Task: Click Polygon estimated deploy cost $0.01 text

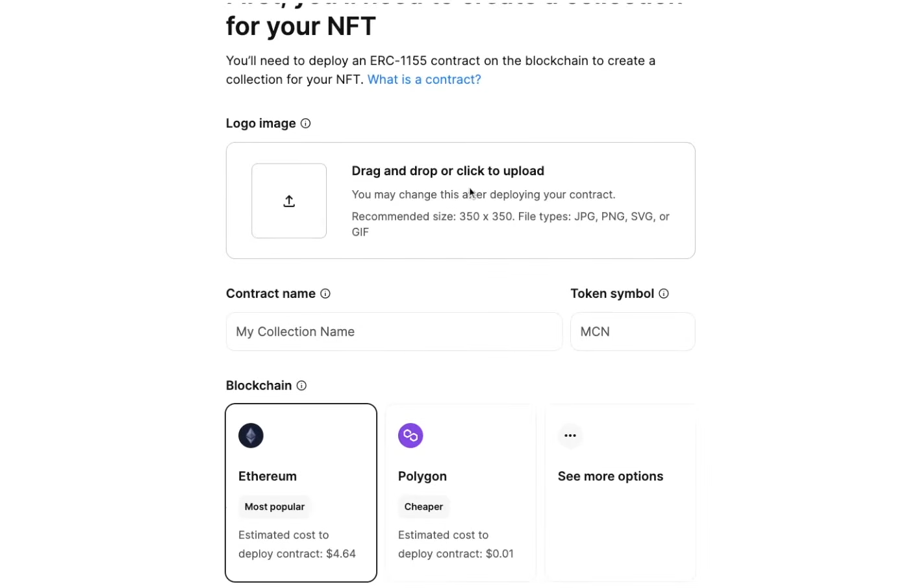Action: (x=456, y=545)
